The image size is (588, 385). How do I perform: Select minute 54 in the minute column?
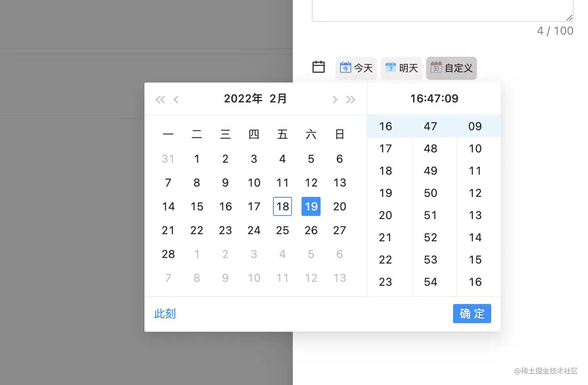point(434,282)
